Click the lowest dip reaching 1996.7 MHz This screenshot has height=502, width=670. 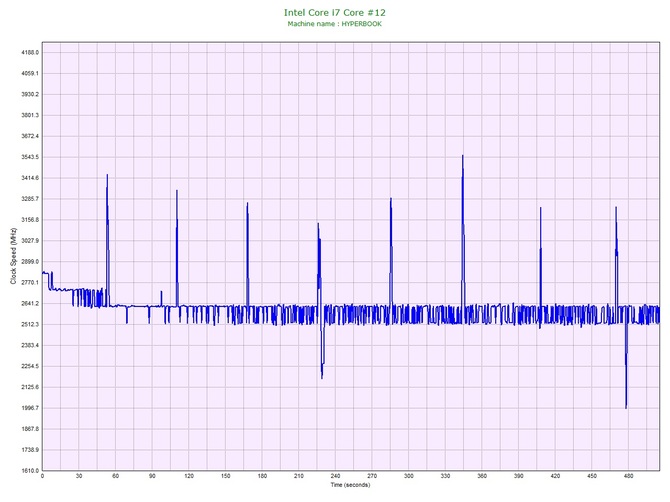[x=626, y=407]
